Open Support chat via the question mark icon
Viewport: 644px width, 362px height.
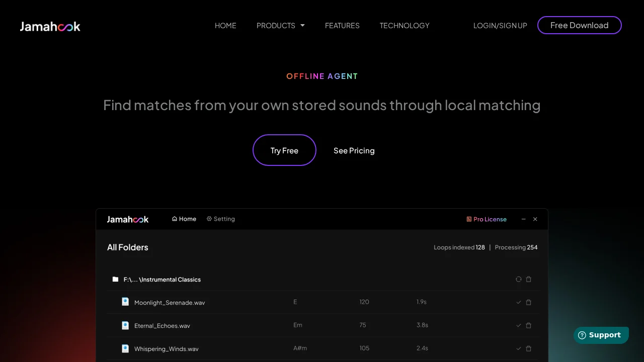pyautogui.click(x=582, y=335)
